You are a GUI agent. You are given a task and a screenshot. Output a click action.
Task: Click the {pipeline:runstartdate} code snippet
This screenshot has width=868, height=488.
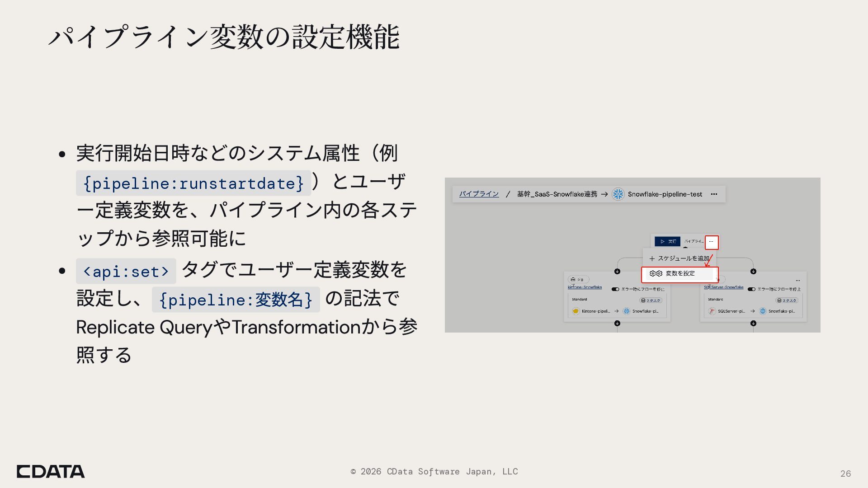pos(193,183)
